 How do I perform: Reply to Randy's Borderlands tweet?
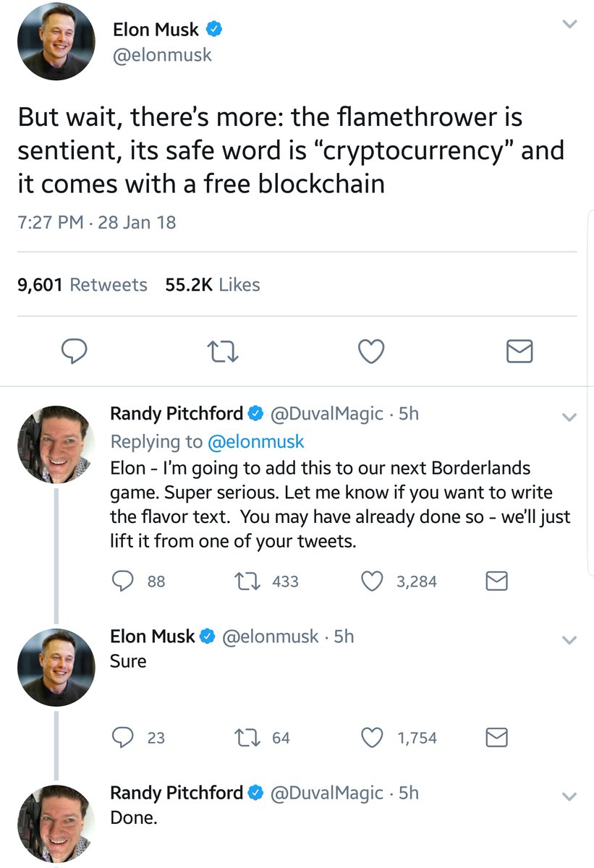coord(124,581)
